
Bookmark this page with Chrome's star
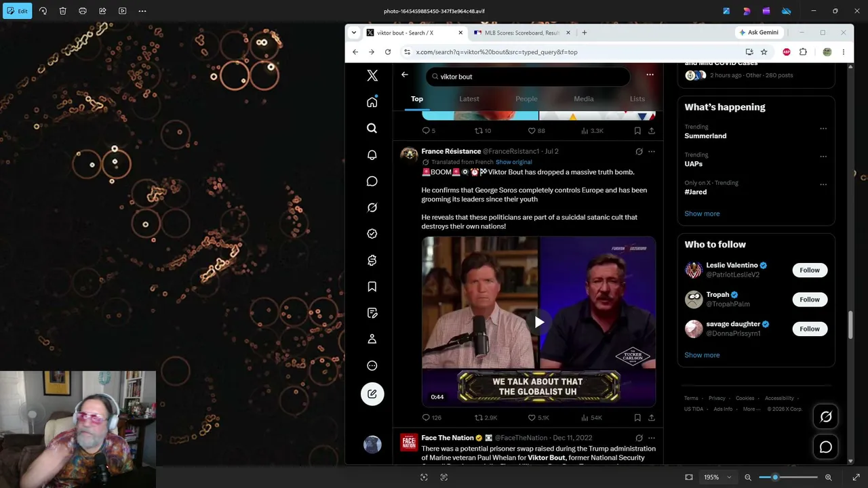tap(764, 52)
